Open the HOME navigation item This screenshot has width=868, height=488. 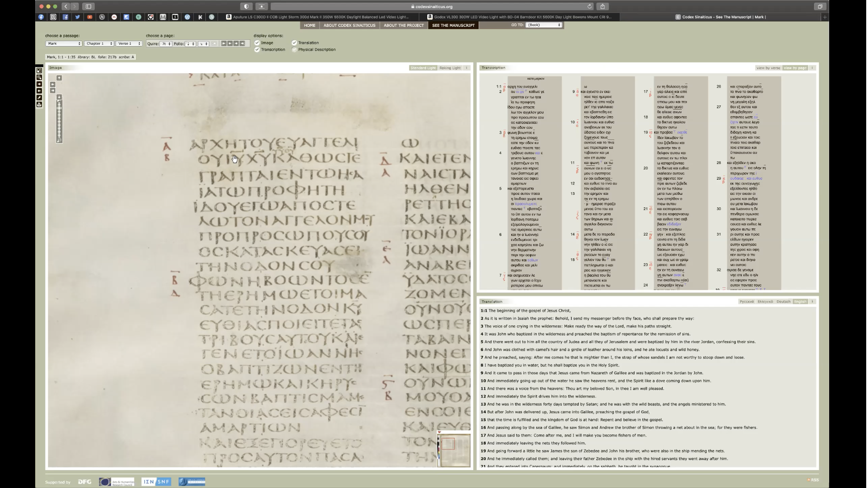(x=309, y=25)
